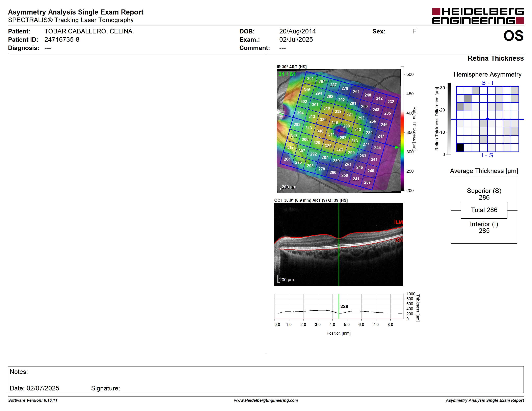The height and width of the screenshot is (411, 532).
Task: Click the 'Hemisphere Asymmetry' heading
Action: coord(487,74)
